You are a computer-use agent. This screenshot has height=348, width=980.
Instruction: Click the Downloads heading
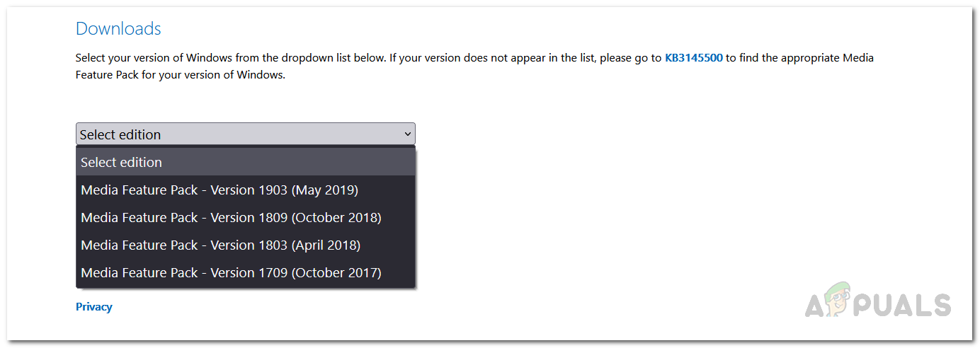(118, 29)
